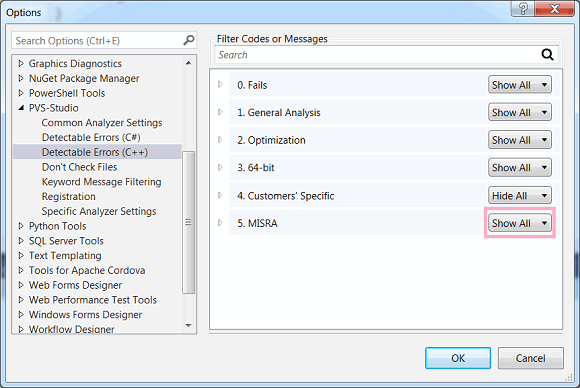
Task: Expand the 5. MISRA category
Action: 220,223
